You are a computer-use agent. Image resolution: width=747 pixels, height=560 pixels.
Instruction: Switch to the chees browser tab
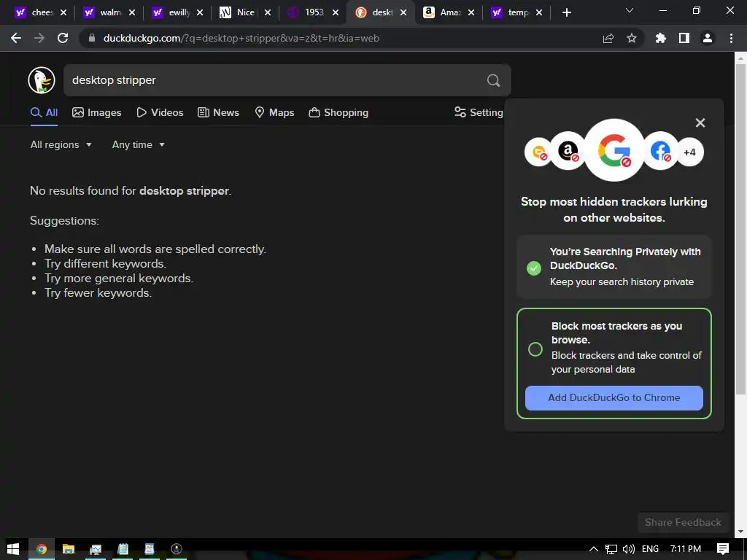pos(41,12)
